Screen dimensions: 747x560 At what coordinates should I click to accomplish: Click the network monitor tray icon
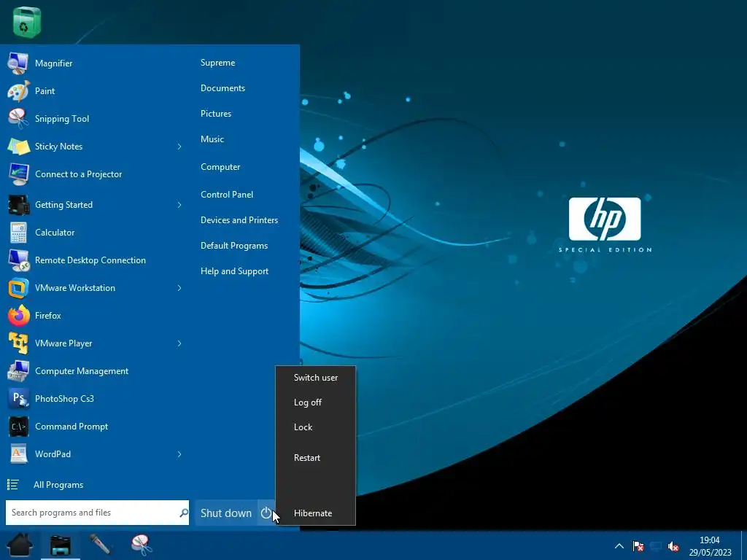pos(656,546)
